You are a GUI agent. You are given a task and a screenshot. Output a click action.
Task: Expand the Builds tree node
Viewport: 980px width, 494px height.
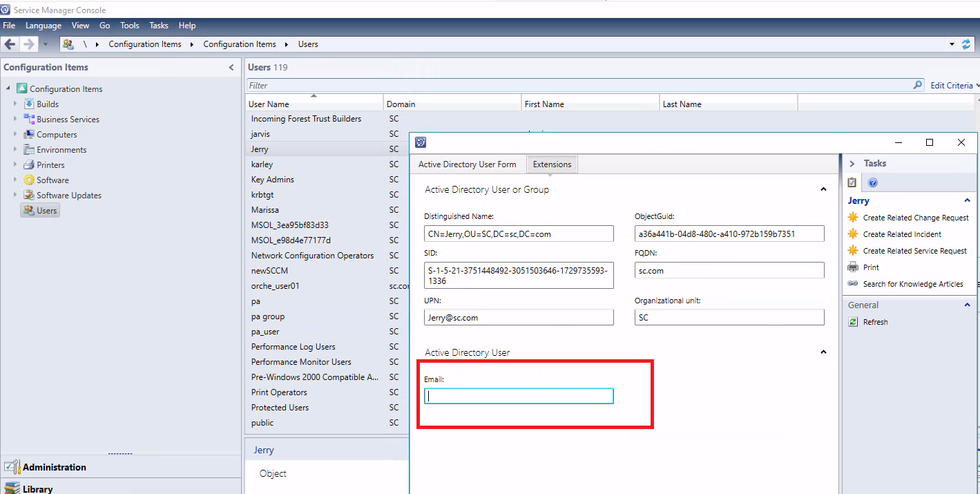click(16, 104)
